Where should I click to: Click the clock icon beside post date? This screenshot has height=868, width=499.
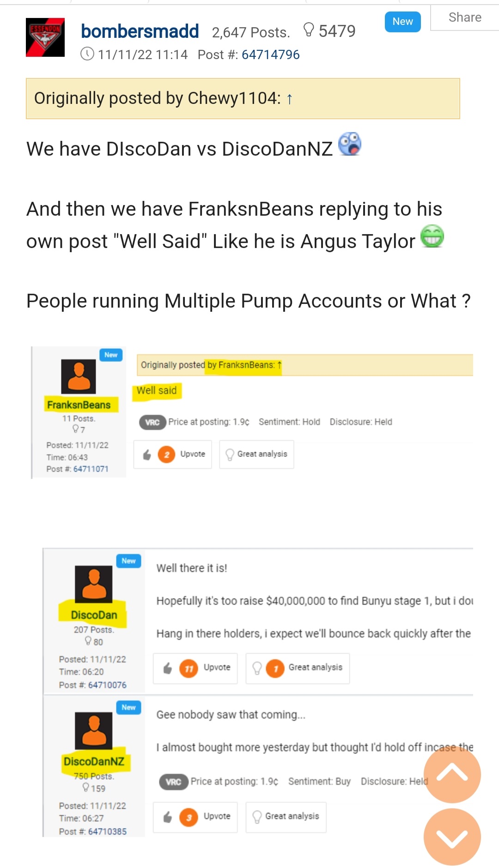(x=87, y=55)
